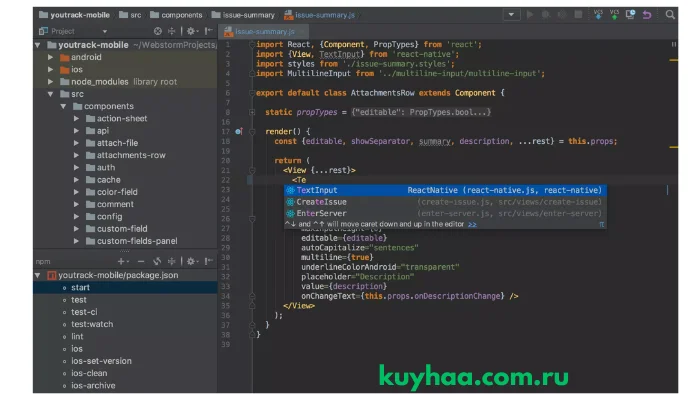The width and height of the screenshot is (700, 394).
Task: Click issue-summary.js breadcrumb in navigation bar
Action: [320, 15]
